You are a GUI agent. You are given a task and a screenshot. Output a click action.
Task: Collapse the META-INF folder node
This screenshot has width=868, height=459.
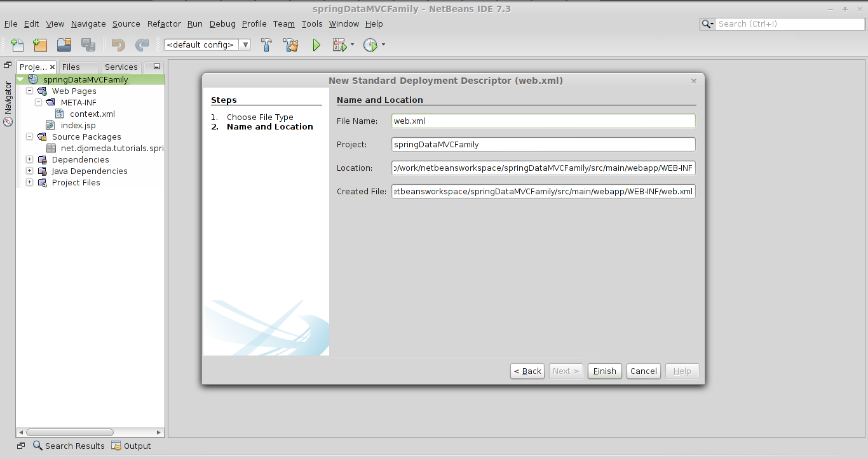(38, 102)
